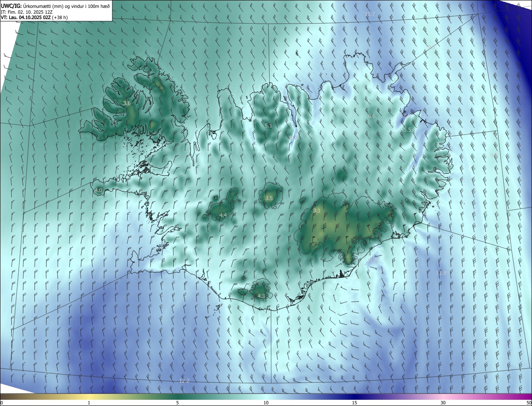Click the UWC/IG source label
The height and width of the screenshot is (406, 532).
pos(12,5)
